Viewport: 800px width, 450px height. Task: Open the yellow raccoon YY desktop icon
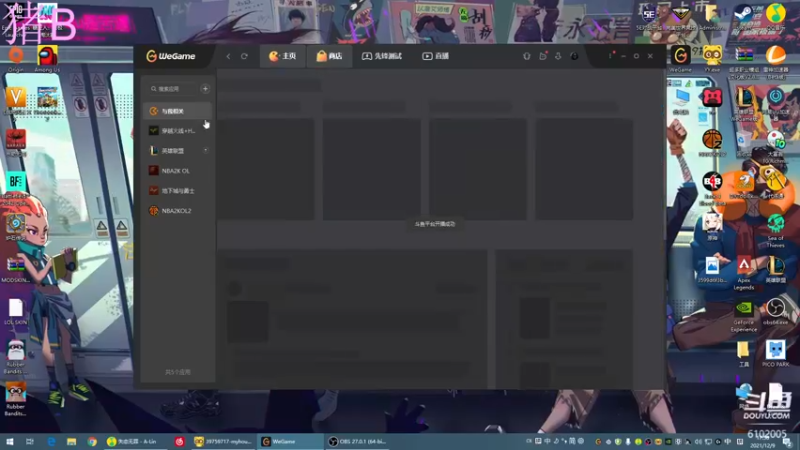tap(712, 58)
